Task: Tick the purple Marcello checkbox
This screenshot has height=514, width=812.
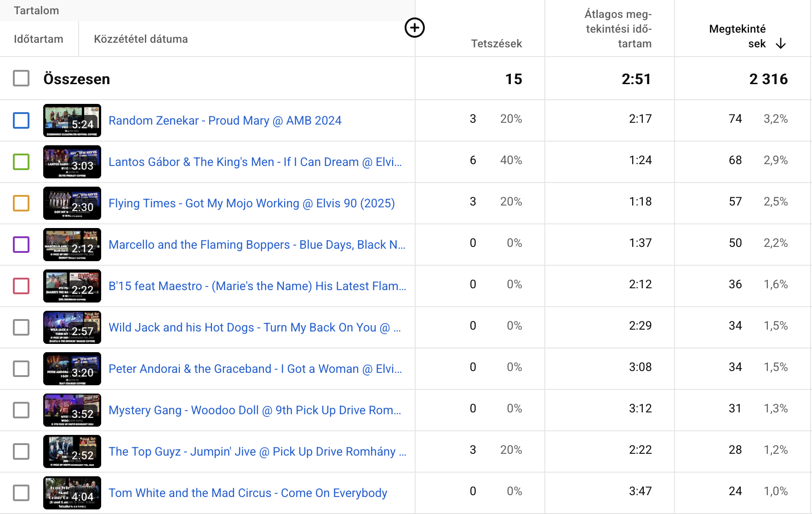Action: point(21,245)
